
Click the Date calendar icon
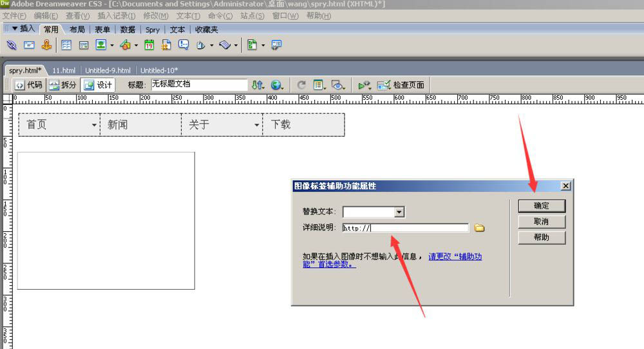pos(149,45)
